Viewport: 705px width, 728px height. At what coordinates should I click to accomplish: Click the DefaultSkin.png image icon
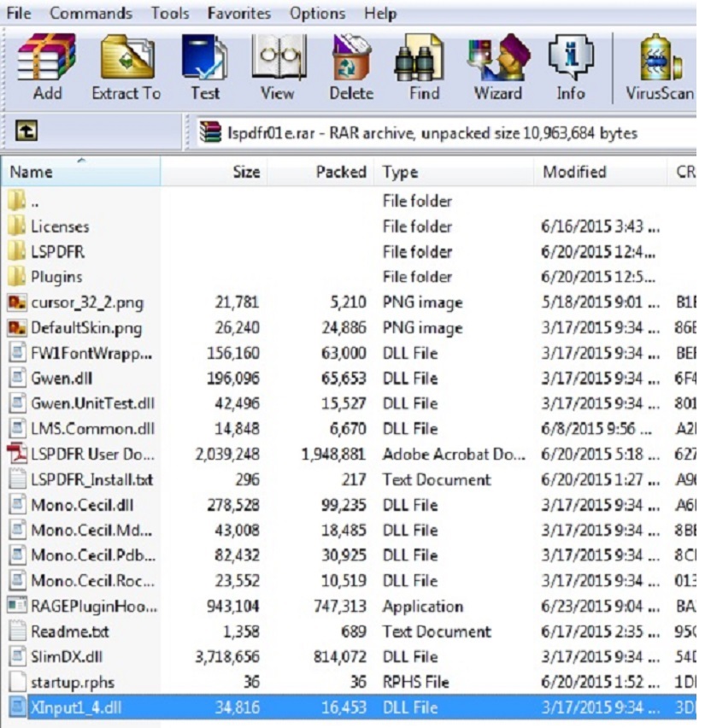[x=17, y=328]
